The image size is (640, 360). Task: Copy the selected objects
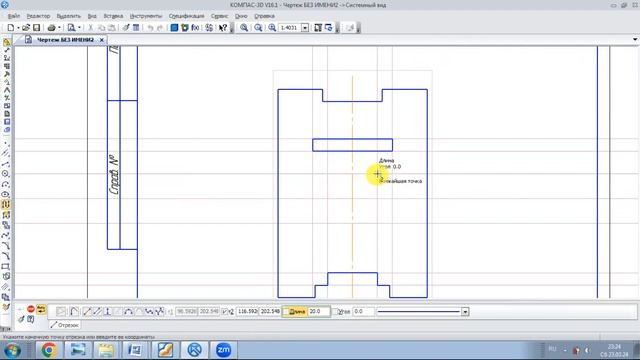(101, 28)
